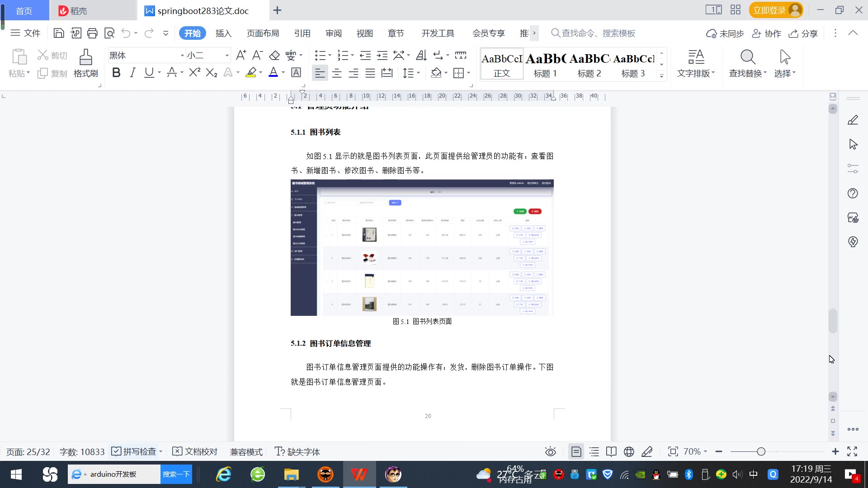The height and width of the screenshot is (488, 868).
Task: Open the 插入 (Insert) ribbon tab
Action: click(223, 33)
